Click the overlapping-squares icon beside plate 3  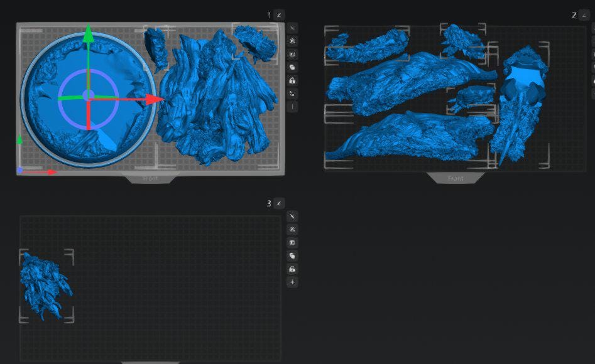tap(292, 256)
